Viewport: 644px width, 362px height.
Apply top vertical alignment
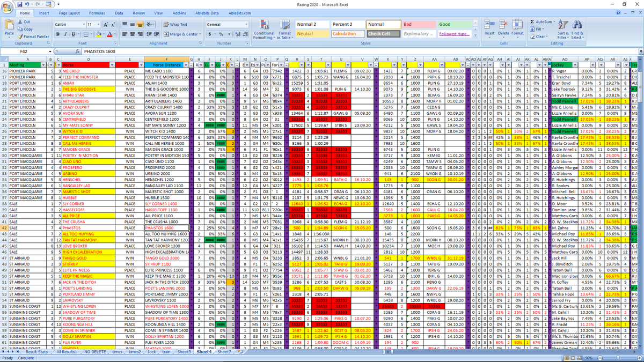[124, 25]
